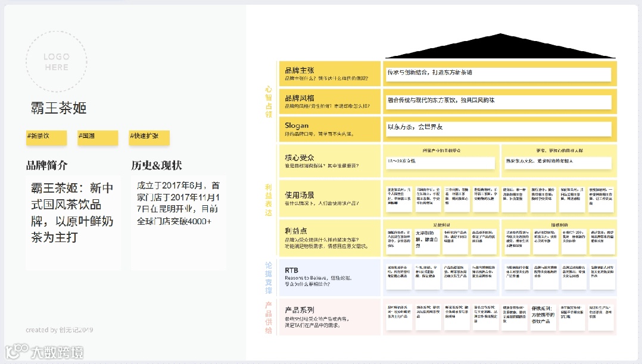Select the 论据支撑 section label

tap(269, 278)
